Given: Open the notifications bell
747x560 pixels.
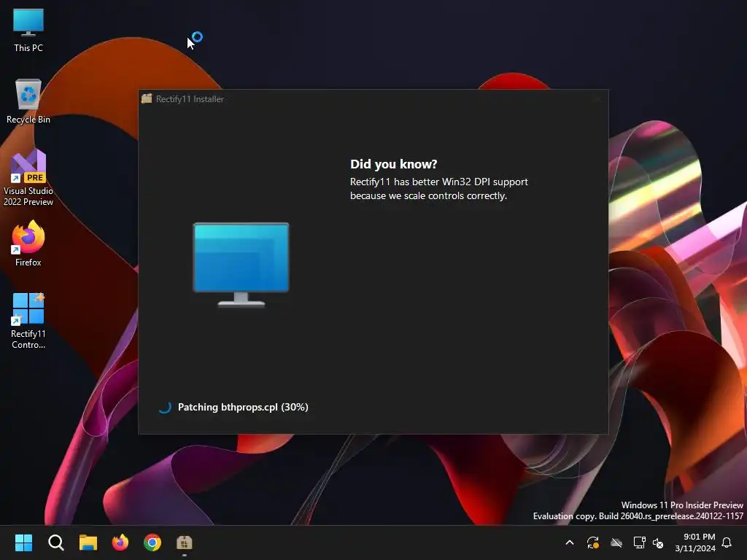Looking at the screenshot, I should click(727, 542).
